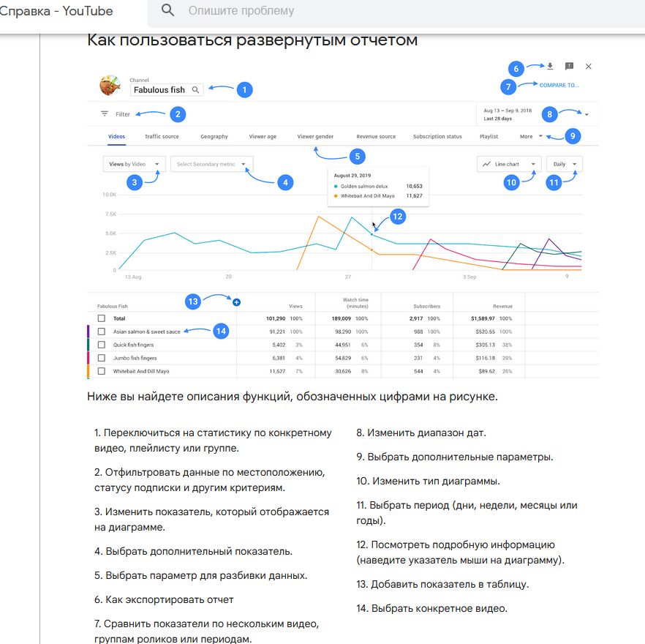The height and width of the screenshot is (644, 645).
Task: Click the Whitebait And Dill Mayo table row name
Action: point(141,371)
